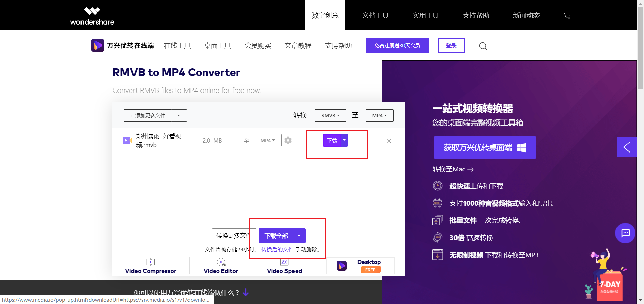The image size is (644, 304).
Task: Click the clock icon beside 超快速上传和下载
Action: tap(438, 186)
